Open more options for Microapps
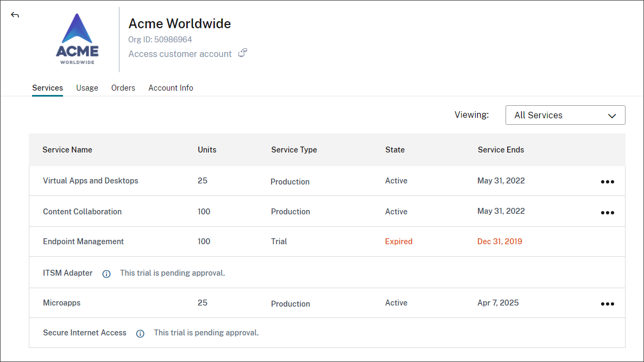644x362 pixels. pyautogui.click(x=608, y=304)
